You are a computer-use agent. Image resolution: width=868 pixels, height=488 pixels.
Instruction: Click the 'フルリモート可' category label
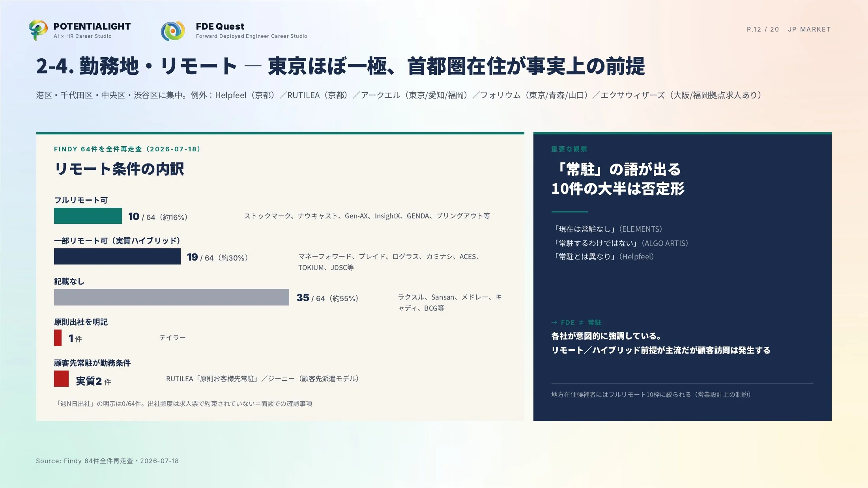click(x=81, y=200)
